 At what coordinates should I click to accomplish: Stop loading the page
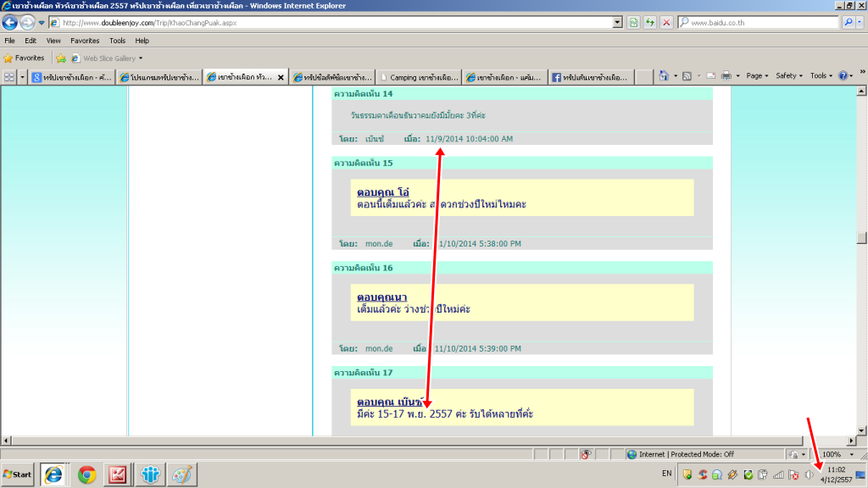click(x=666, y=23)
